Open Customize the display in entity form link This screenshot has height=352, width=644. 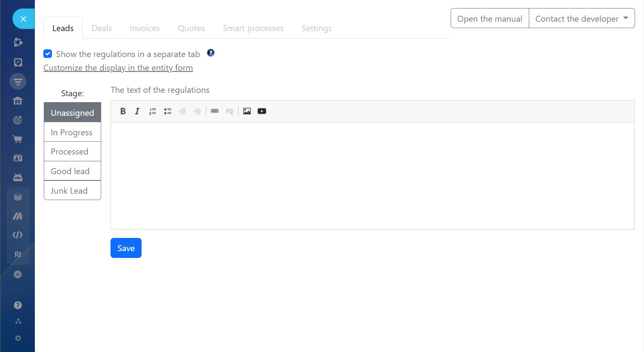(x=118, y=68)
